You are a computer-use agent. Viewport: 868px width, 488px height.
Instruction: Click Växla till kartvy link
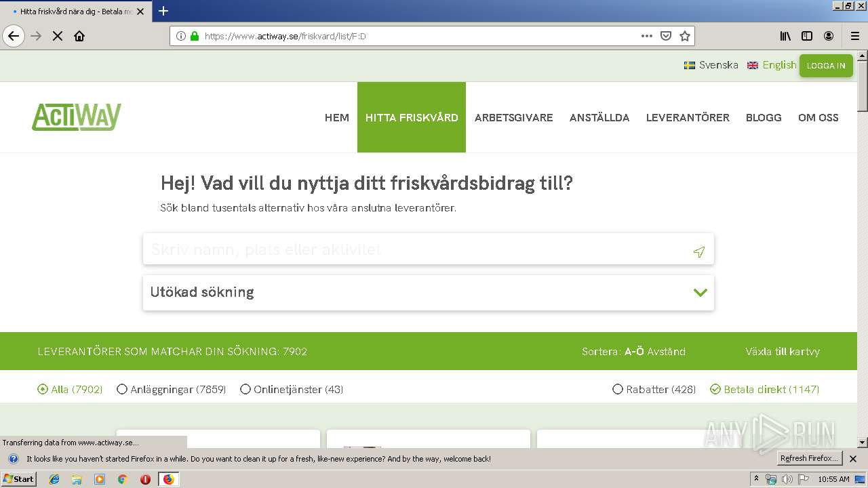[x=783, y=352]
